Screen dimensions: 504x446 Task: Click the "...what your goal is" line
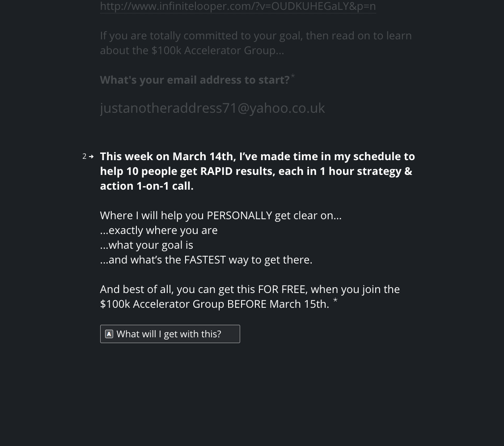click(147, 245)
